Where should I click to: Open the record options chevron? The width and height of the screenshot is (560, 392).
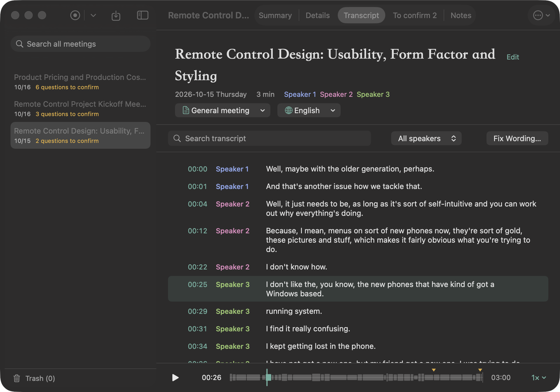click(x=93, y=15)
